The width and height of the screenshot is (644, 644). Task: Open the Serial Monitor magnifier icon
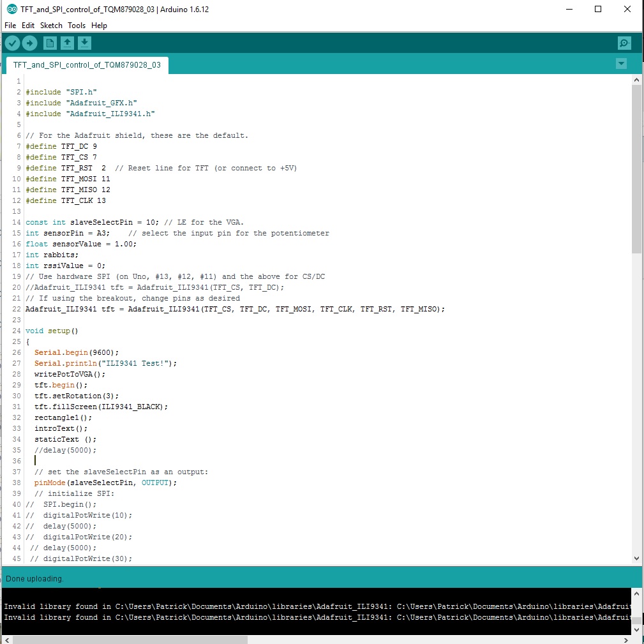click(x=624, y=43)
